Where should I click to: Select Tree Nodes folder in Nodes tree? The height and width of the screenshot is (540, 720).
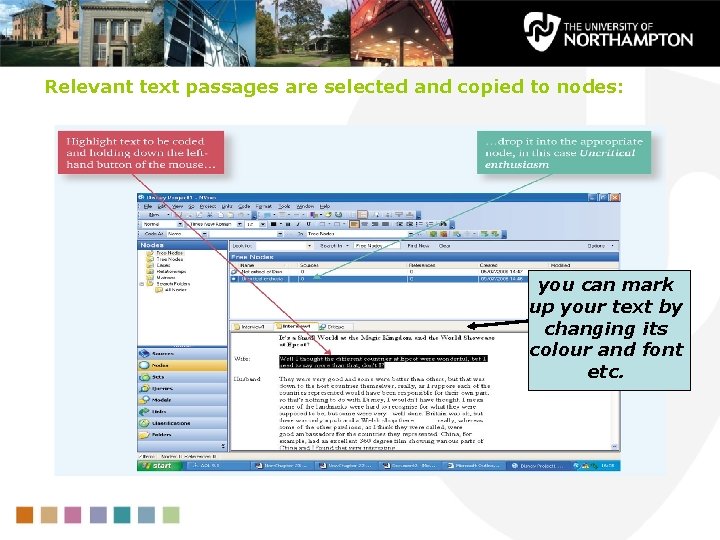tap(165, 259)
